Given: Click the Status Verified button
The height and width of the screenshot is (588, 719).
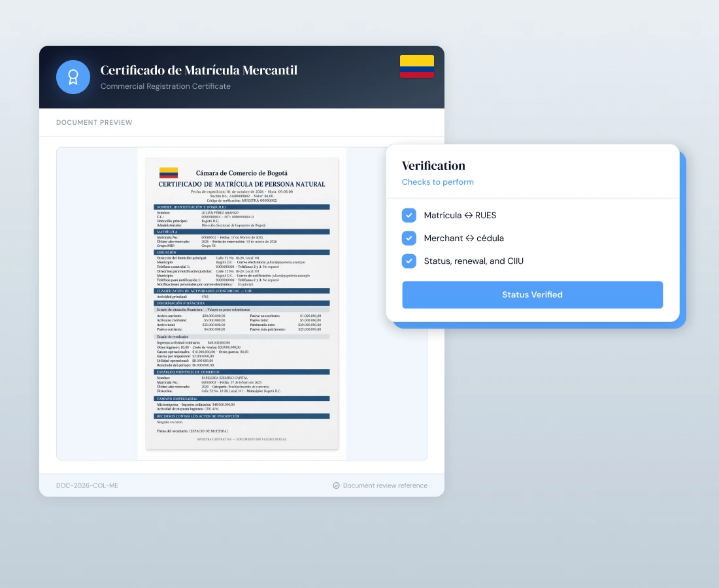Looking at the screenshot, I should click(532, 295).
